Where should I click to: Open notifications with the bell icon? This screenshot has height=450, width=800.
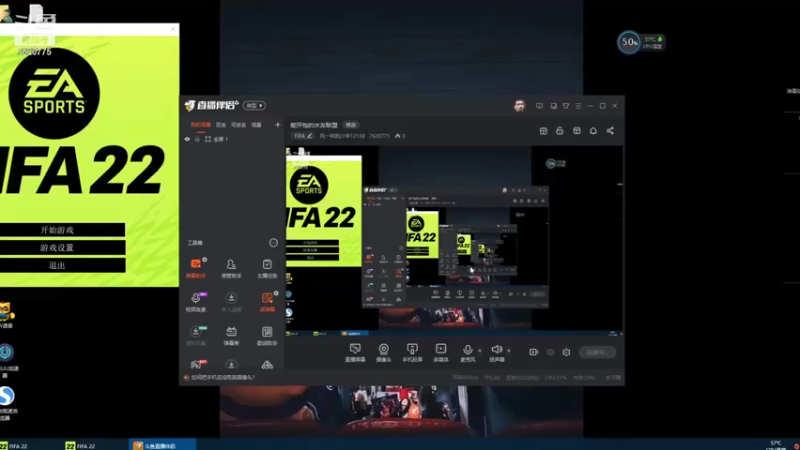click(593, 131)
